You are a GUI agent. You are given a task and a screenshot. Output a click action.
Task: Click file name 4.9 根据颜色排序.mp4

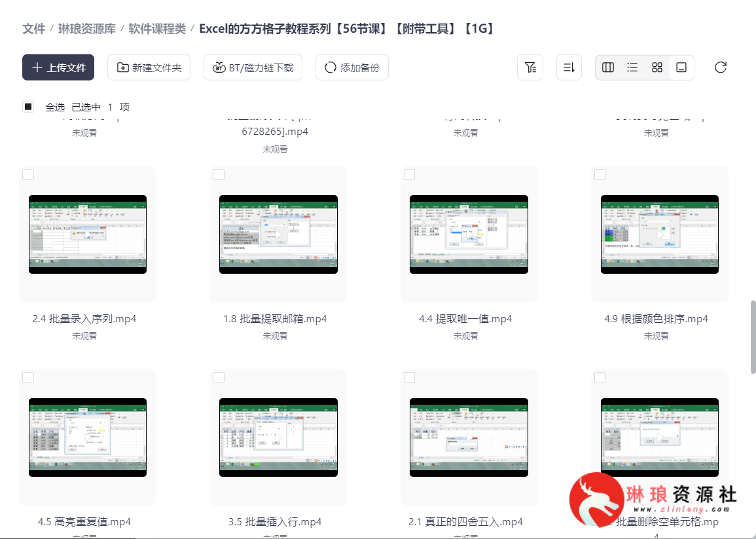coord(657,319)
